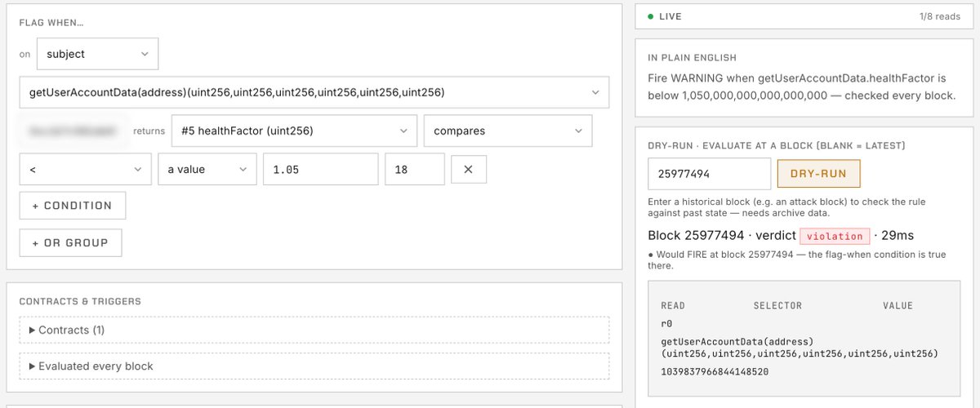Open the '#5 healthFactor (uint256)' return dropdown
980x408 pixels.
point(295,131)
